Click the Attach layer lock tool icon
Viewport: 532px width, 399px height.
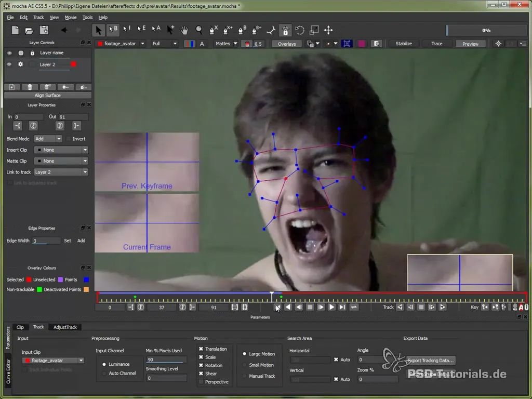[285, 30]
